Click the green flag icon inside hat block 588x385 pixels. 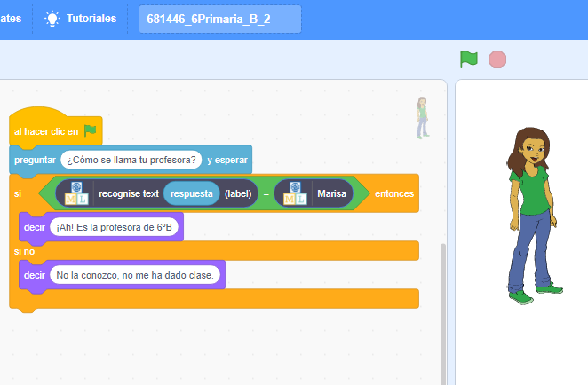pos(91,130)
